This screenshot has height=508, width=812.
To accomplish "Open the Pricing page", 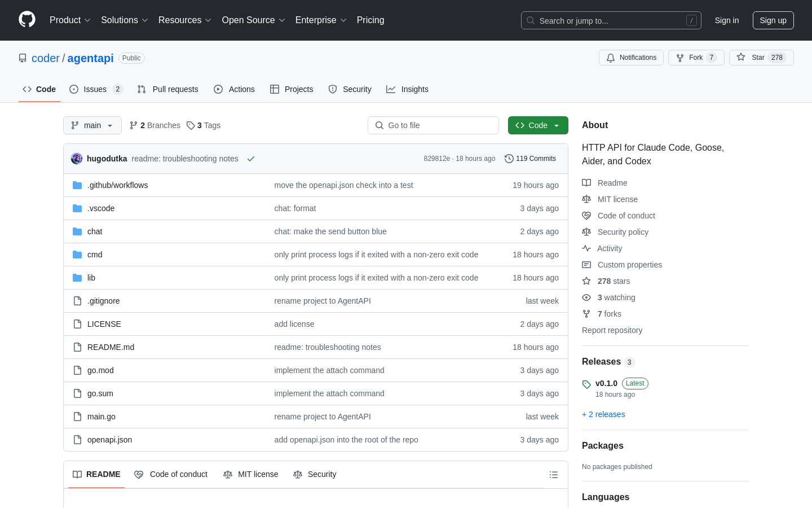I will pyautogui.click(x=370, y=20).
